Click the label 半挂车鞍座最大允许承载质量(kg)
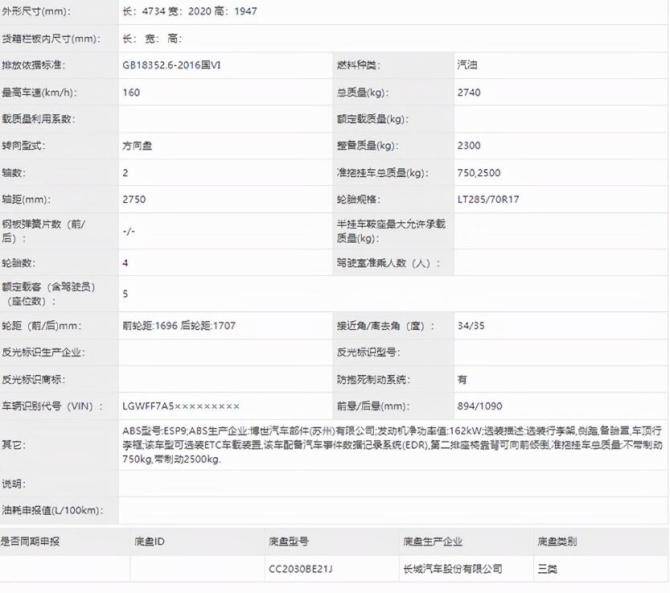This screenshot has width=670, height=593. [x=391, y=231]
